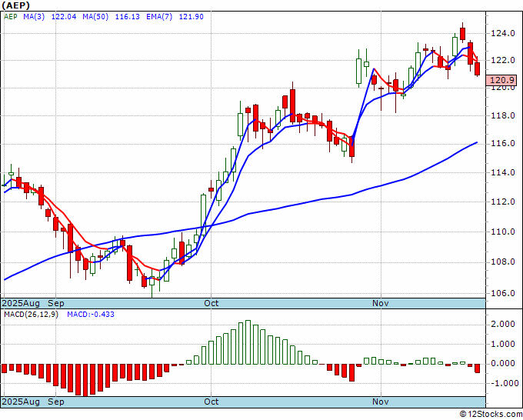Click Nov on the MACD date axis
The image size is (523, 420).
pyautogui.click(x=381, y=402)
